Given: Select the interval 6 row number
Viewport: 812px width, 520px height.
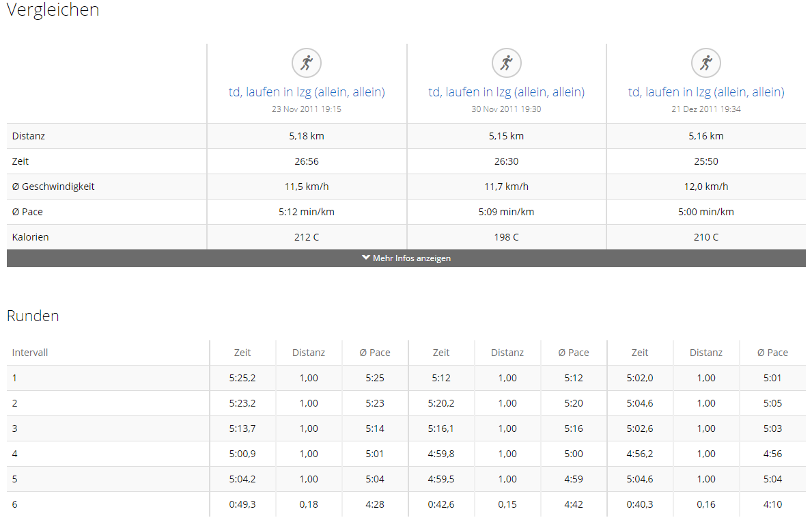Looking at the screenshot, I should (15, 504).
